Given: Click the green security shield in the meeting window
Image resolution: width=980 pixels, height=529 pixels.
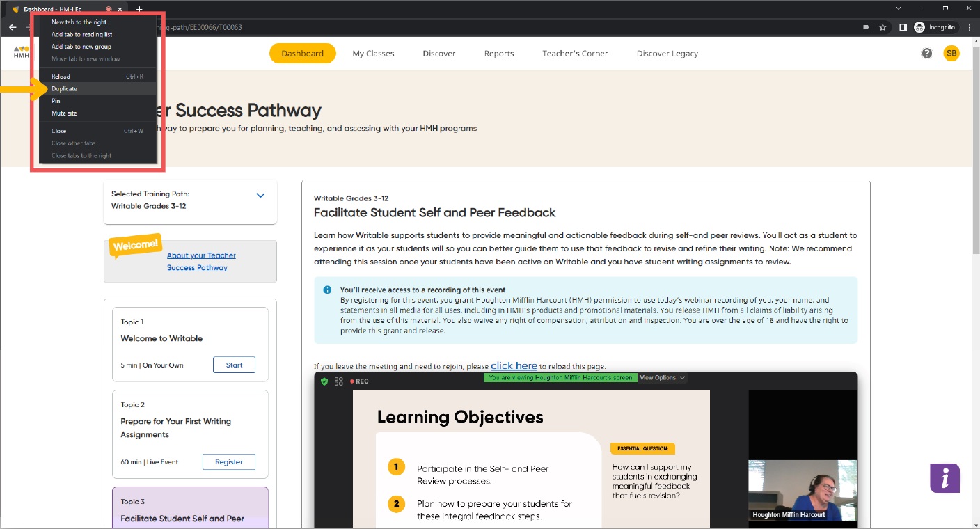Looking at the screenshot, I should pyautogui.click(x=326, y=381).
